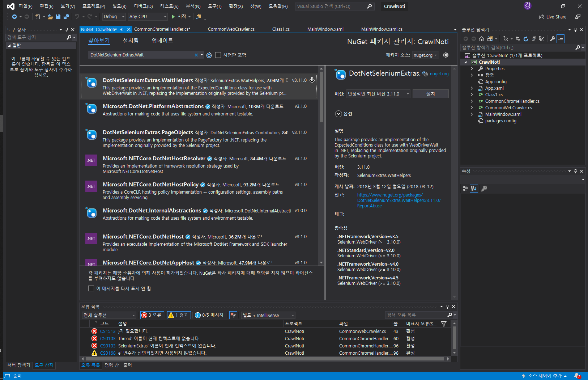Refresh the NuGet package search results

pos(209,55)
